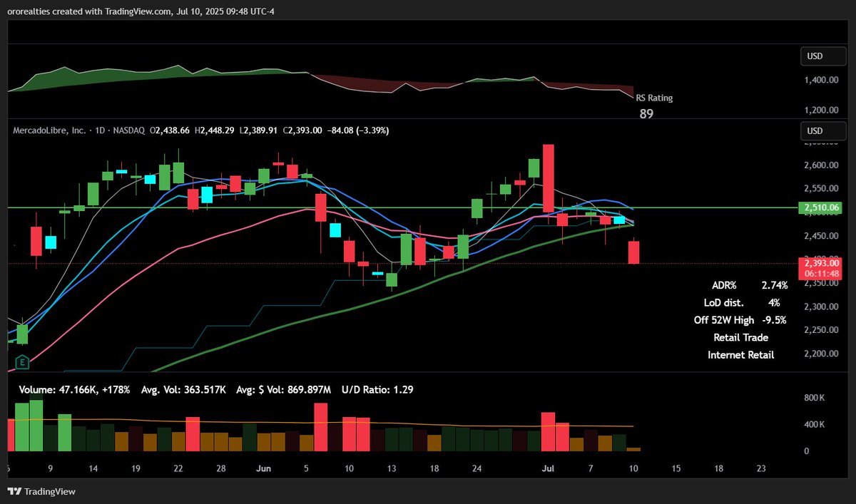Click the 2,550.00 price axis label
This screenshot has width=856, height=504.
point(822,189)
